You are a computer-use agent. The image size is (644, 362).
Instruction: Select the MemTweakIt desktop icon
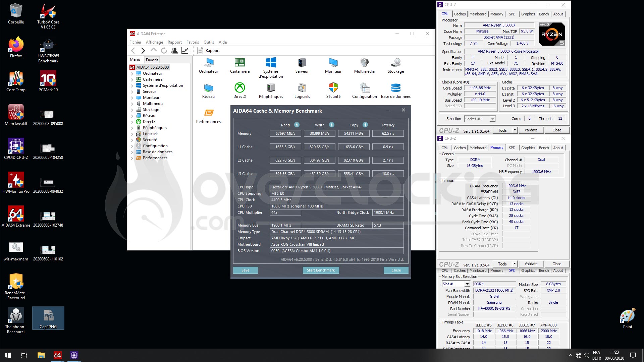pos(16,115)
